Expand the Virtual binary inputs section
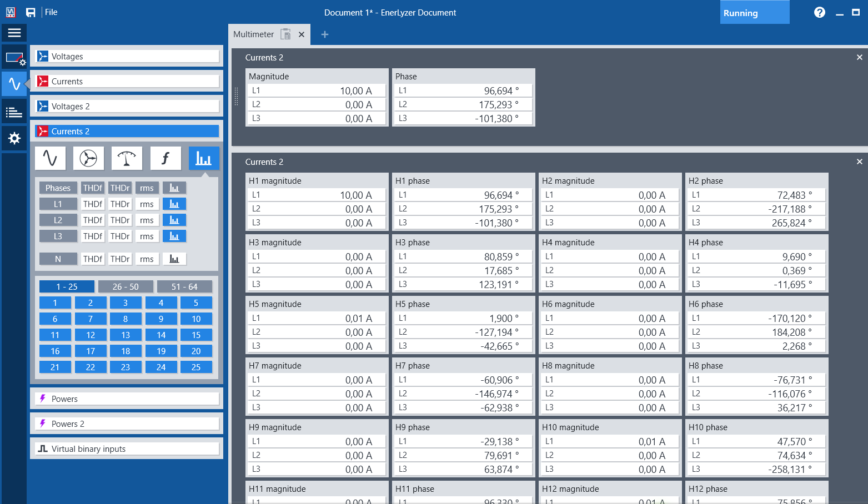The image size is (868, 504). click(127, 449)
